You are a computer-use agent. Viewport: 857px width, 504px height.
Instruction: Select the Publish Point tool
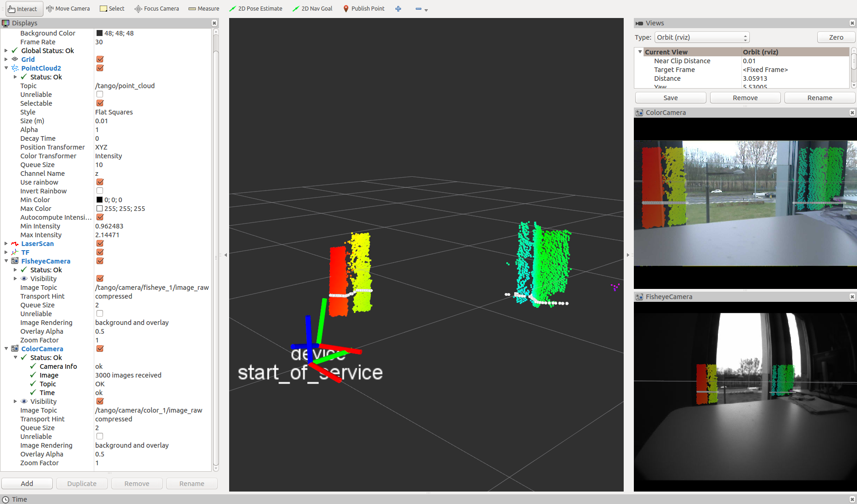(x=364, y=8)
